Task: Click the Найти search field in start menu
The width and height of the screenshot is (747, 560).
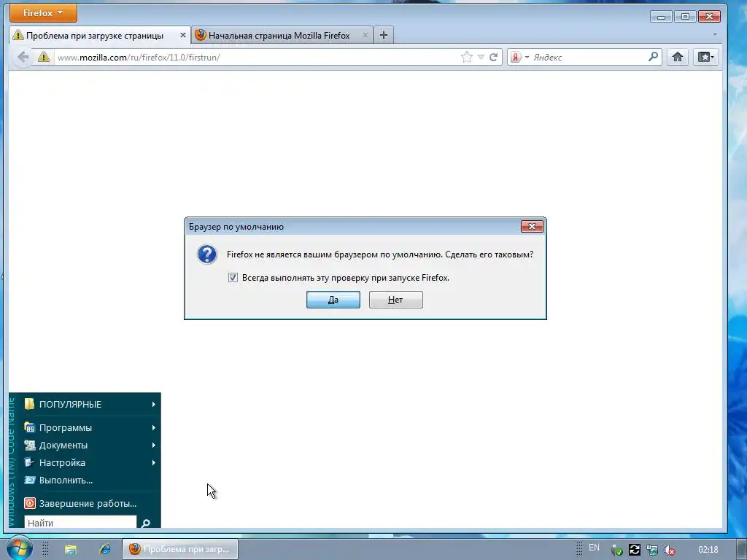Action: (x=80, y=522)
